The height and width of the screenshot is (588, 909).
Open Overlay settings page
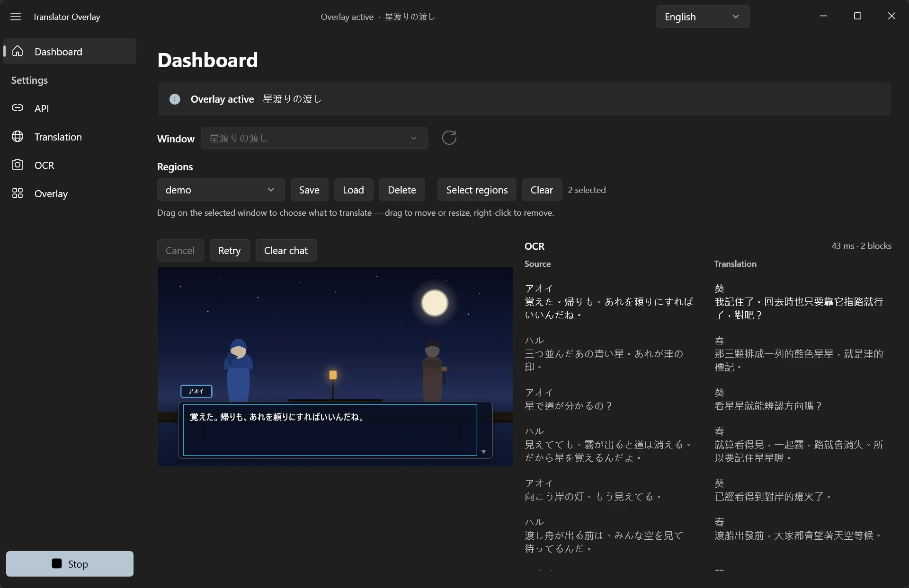point(70,193)
